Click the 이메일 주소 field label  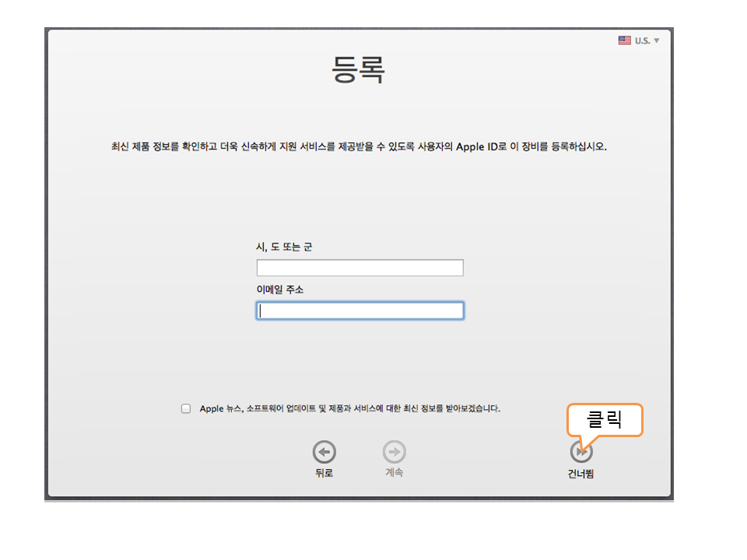click(x=280, y=290)
